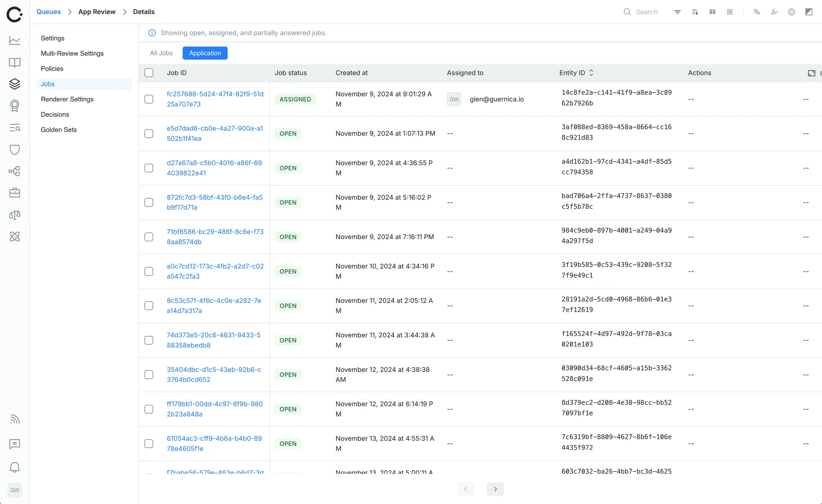The image size is (822, 504).
Task: Open the atom icon in sidebar
Action: pyautogui.click(x=15, y=237)
